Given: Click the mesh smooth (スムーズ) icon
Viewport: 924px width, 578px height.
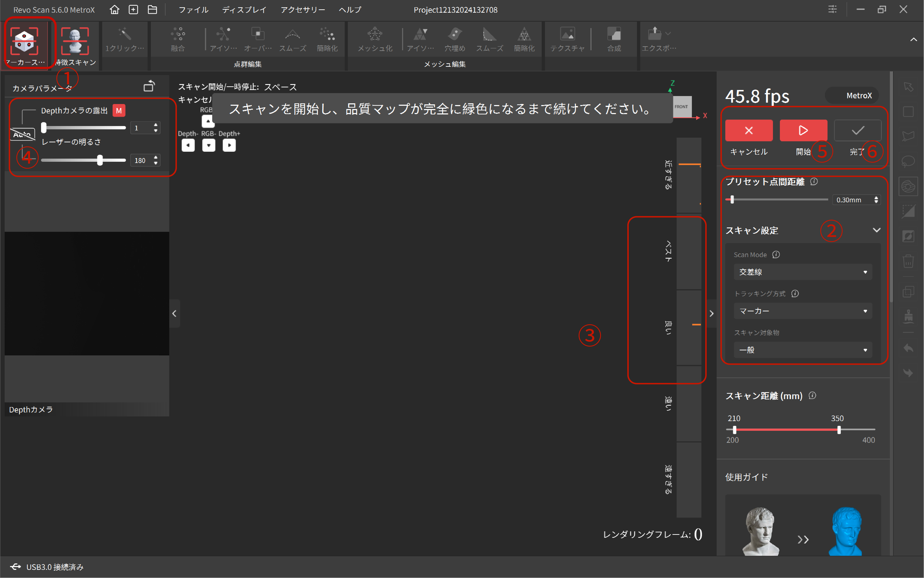Looking at the screenshot, I should click(x=489, y=34).
